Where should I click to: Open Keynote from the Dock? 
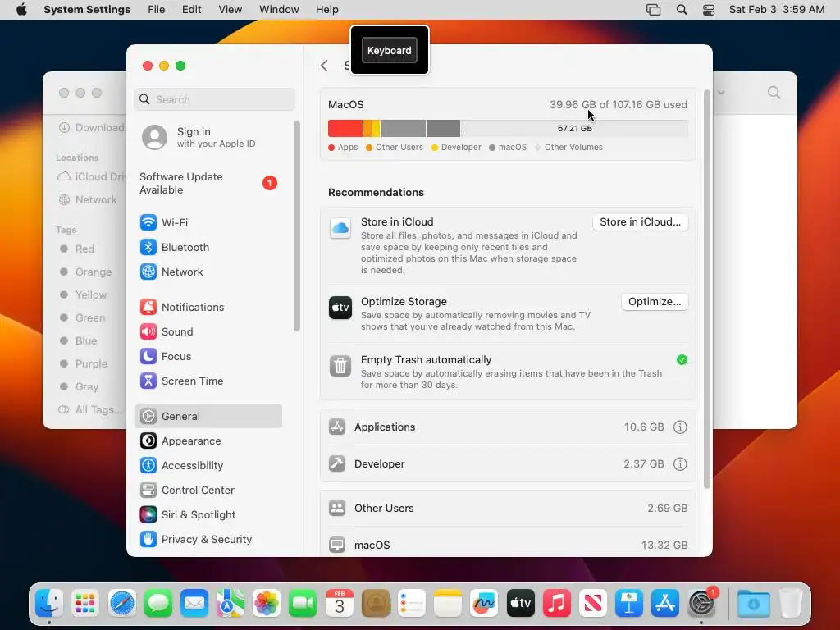(629, 604)
